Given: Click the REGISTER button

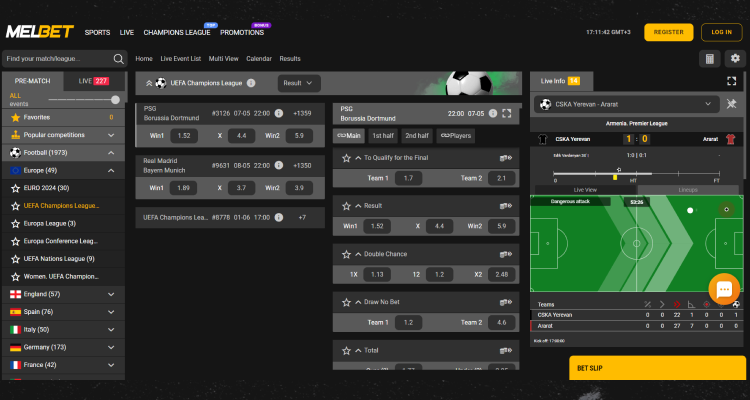Looking at the screenshot, I should click(669, 32).
